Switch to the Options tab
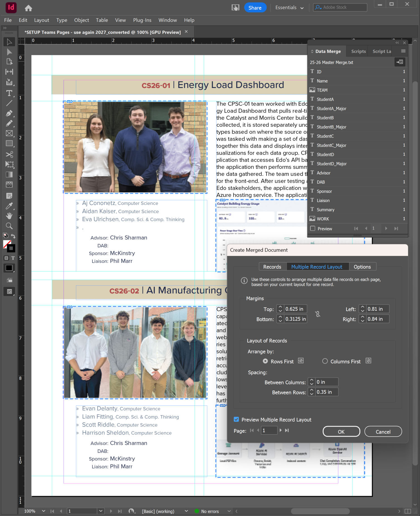420x516 pixels. click(362, 267)
